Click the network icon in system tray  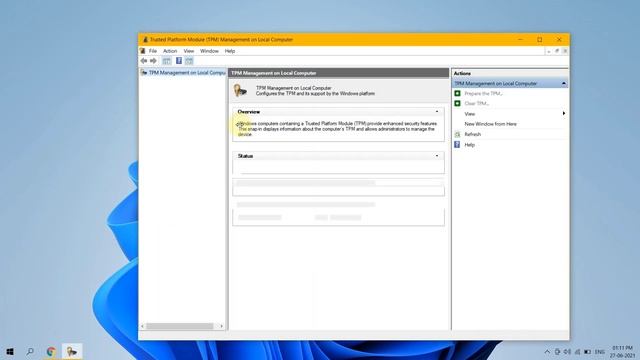pos(578,351)
